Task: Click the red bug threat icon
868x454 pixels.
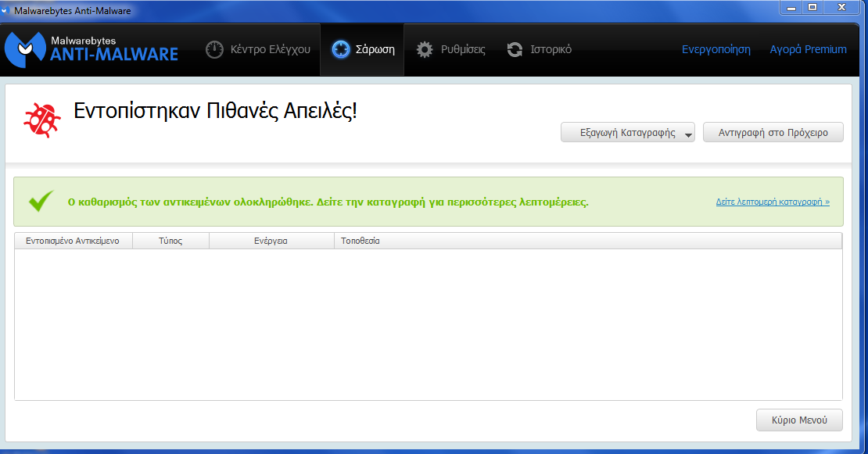Action: (x=42, y=120)
